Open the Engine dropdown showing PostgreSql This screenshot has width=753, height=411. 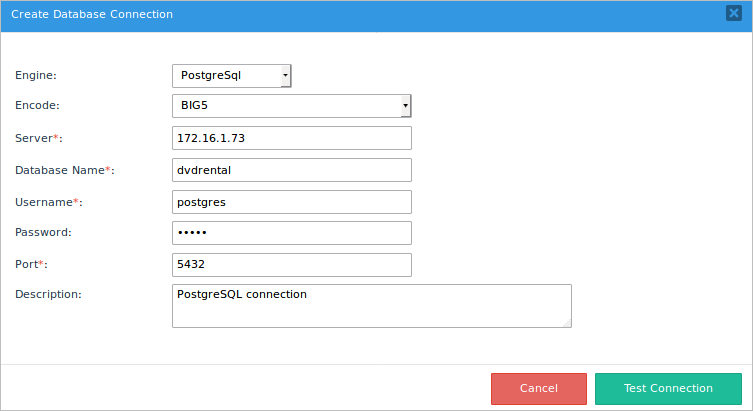click(231, 75)
